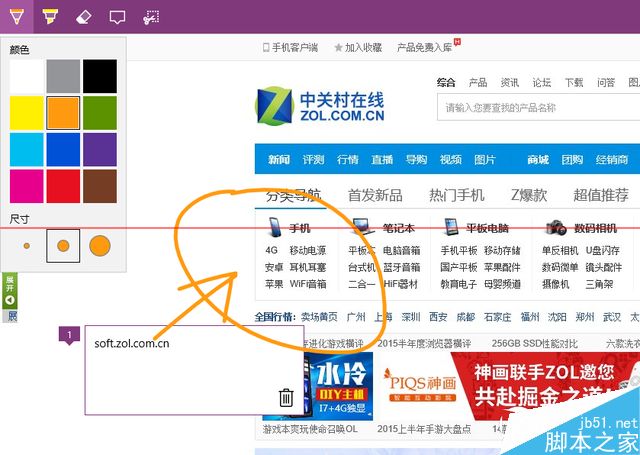Pick the yellow color swatch

point(27,112)
